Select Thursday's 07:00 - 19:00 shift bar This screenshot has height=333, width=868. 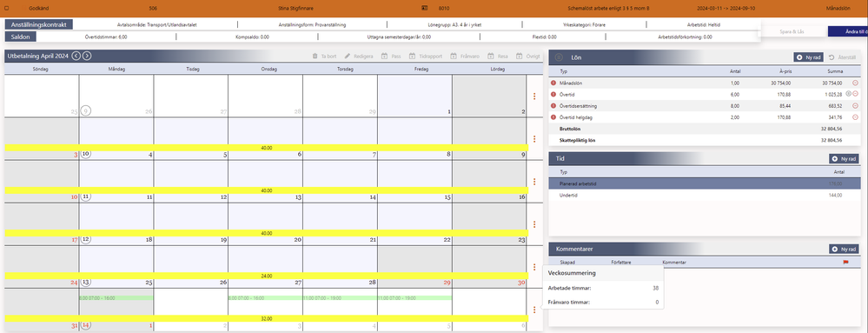pyautogui.click(x=340, y=298)
